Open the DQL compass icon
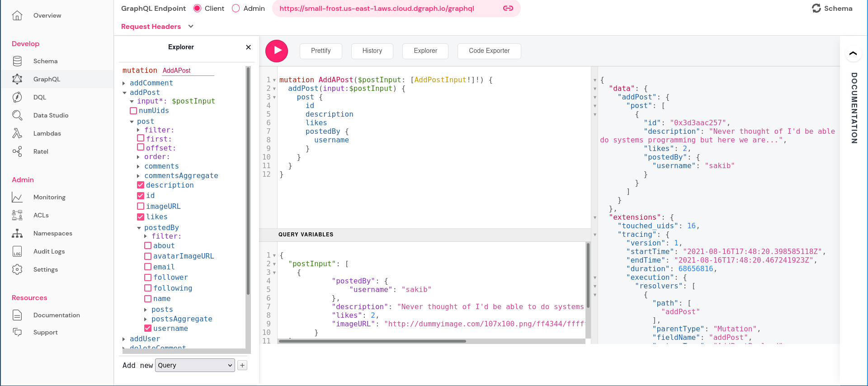The height and width of the screenshot is (386, 868). click(17, 97)
